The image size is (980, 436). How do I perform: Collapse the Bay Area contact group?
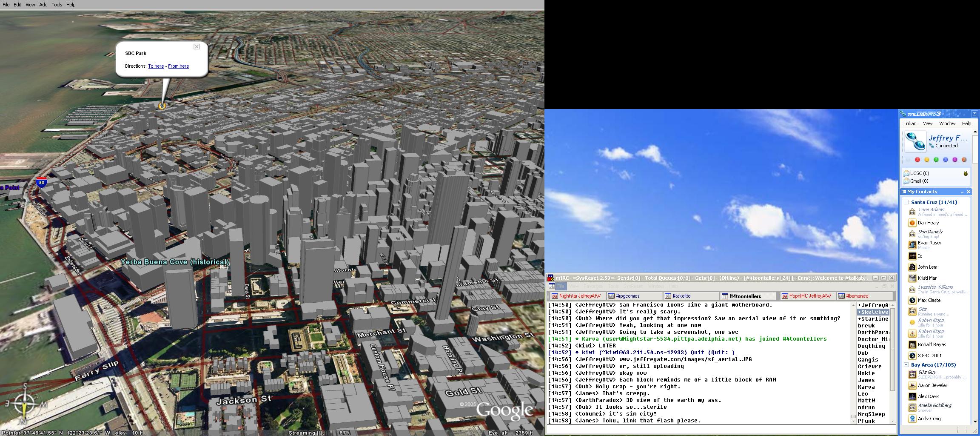point(906,365)
